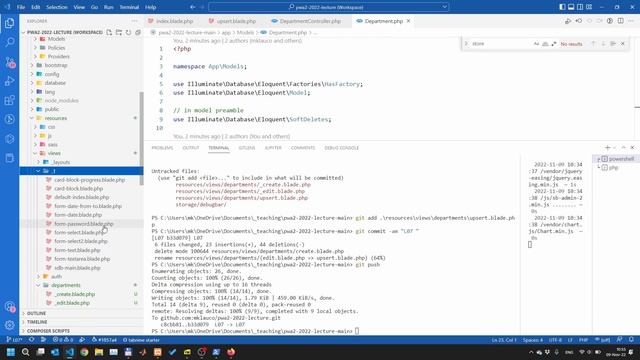Collapse the departments folder
The width and height of the screenshot is (640, 360).
tap(66, 285)
